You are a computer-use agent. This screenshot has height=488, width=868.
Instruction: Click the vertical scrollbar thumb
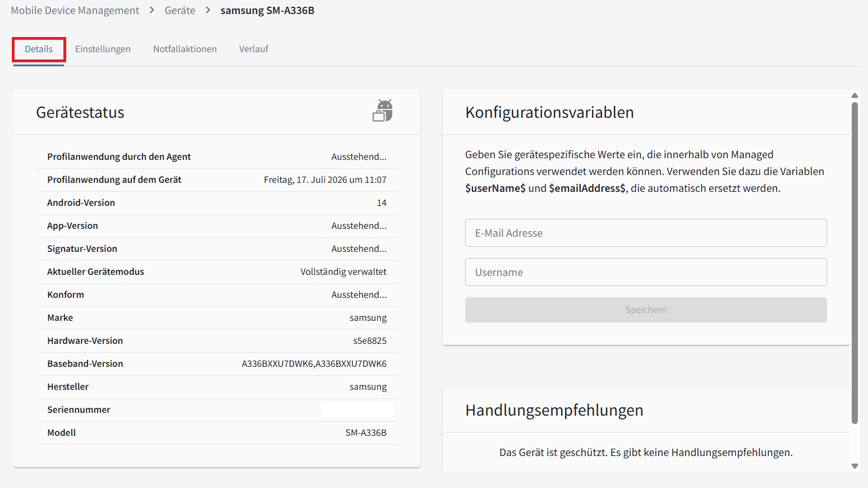coord(855,263)
